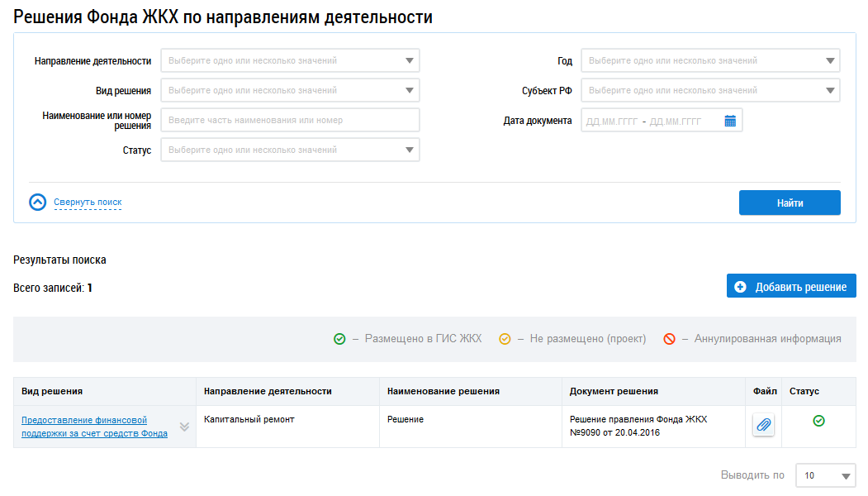Click the paperclip file attachment icon
This screenshot has width=868, height=496.
[x=763, y=425]
